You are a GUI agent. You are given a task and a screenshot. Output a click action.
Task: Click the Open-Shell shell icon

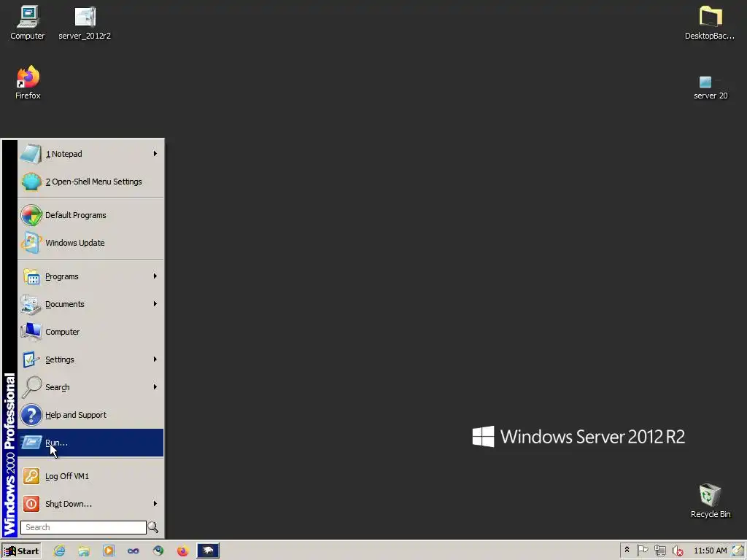point(31,182)
